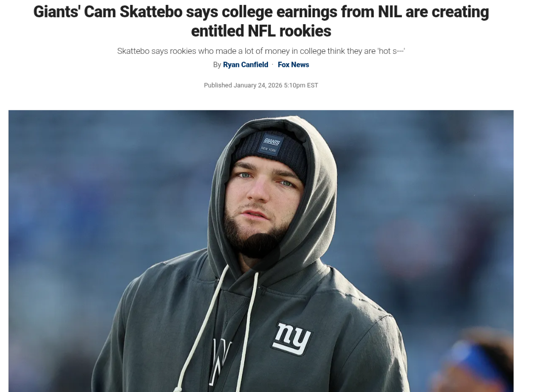
Task: Click the 'January 24, 2026' publish date
Action: pos(258,85)
